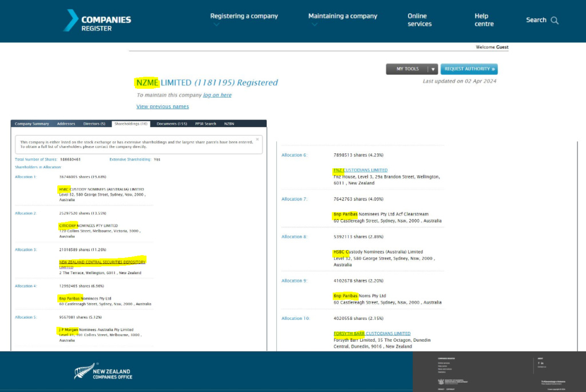
Task: Click 'Allocation 6' label
Action: click(294, 155)
